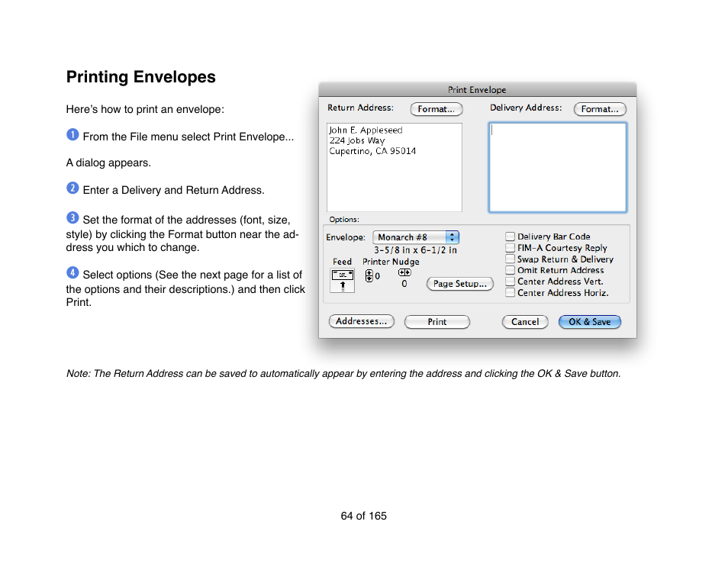Enable the Delivery Bar Code option

tap(509, 236)
